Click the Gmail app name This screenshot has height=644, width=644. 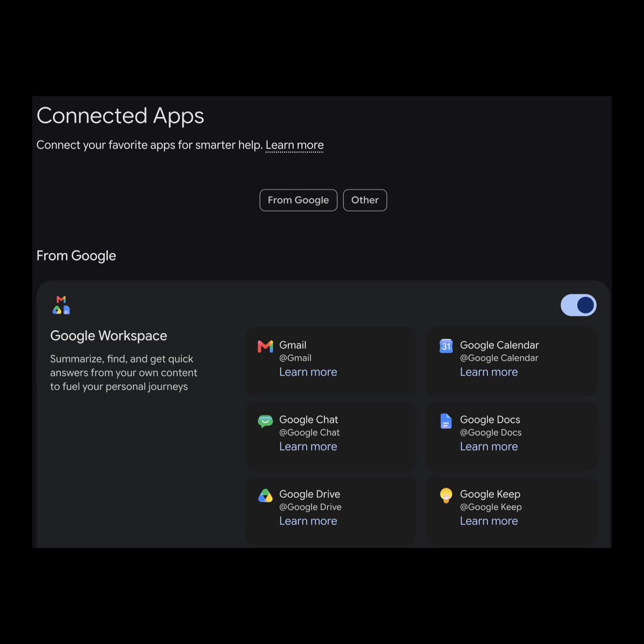(293, 345)
